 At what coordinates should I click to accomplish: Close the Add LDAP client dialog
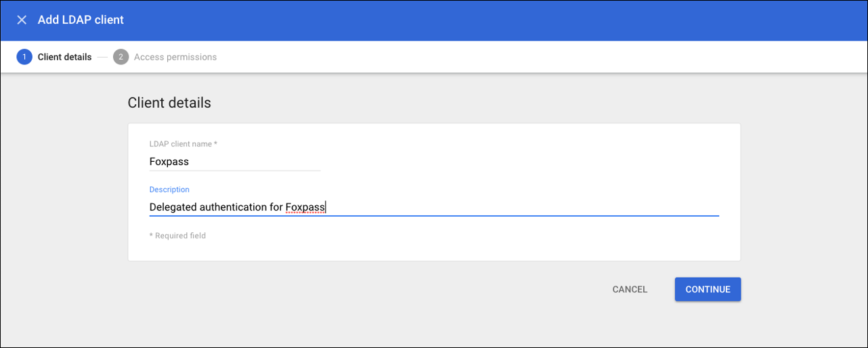[22, 20]
